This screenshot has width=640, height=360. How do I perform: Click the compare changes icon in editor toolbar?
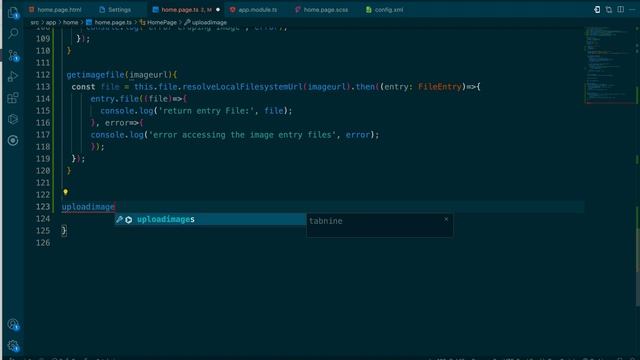pos(609,9)
